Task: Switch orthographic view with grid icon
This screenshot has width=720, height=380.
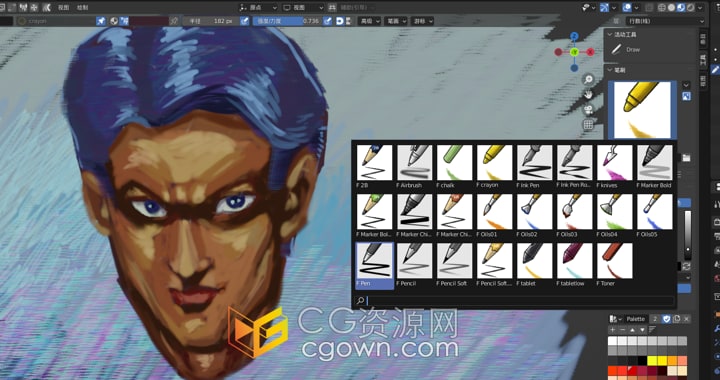Action: click(588, 124)
